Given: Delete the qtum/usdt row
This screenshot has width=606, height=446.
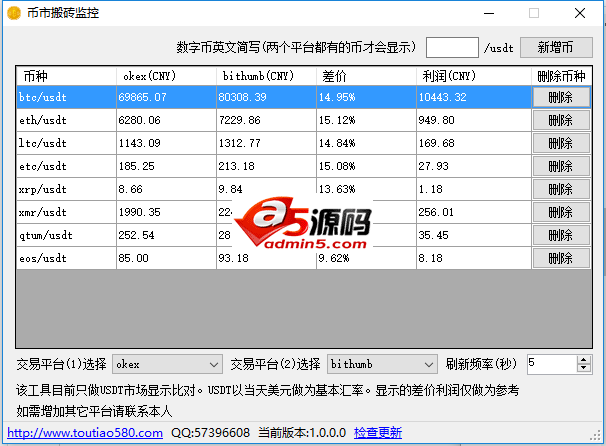Looking at the screenshot, I should 561,235.
